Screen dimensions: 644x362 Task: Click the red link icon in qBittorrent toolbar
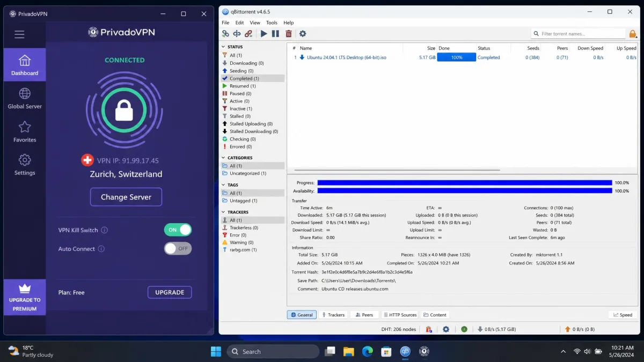248,33
